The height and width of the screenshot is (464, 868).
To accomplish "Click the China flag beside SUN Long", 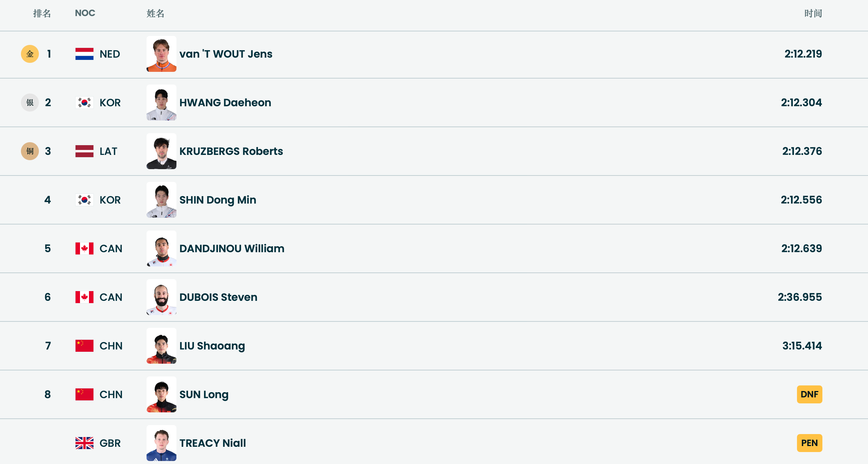I will tap(84, 394).
